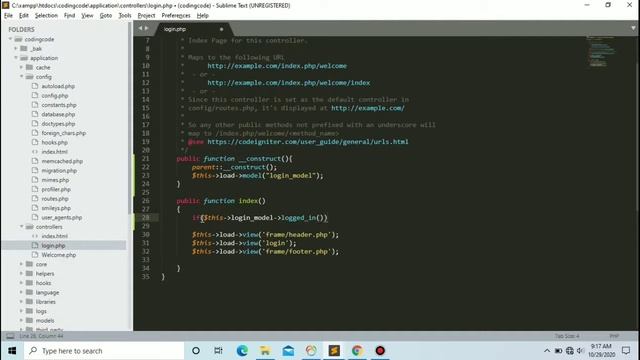Collapse the application folder
The image size is (640, 360).
click(16, 58)
